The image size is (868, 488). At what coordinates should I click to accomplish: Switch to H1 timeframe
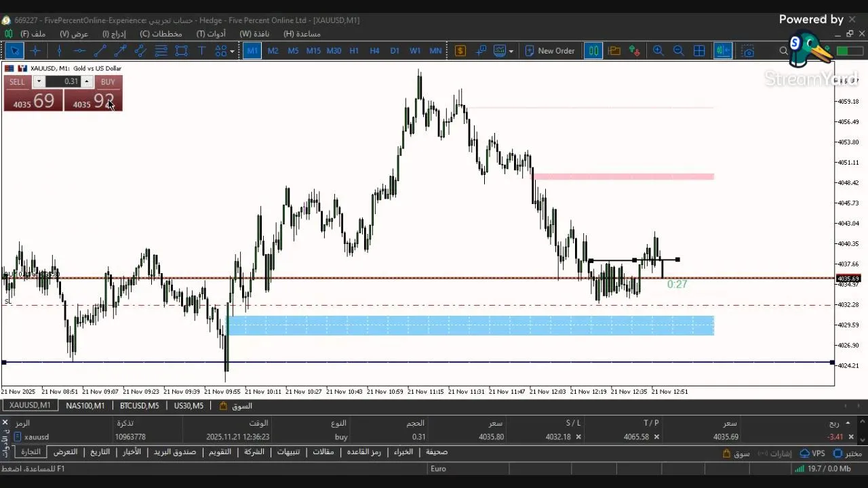(354, 51)
